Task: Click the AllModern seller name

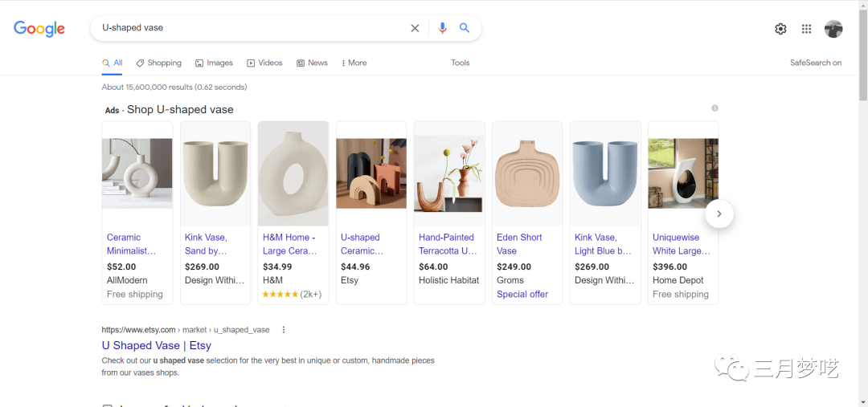Action: 127,280
